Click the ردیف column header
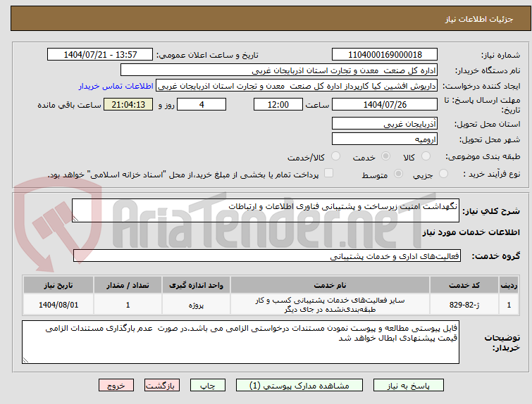The width and height of the screenshot is (532, 404). pyautogui.click(x=509, y=285)
